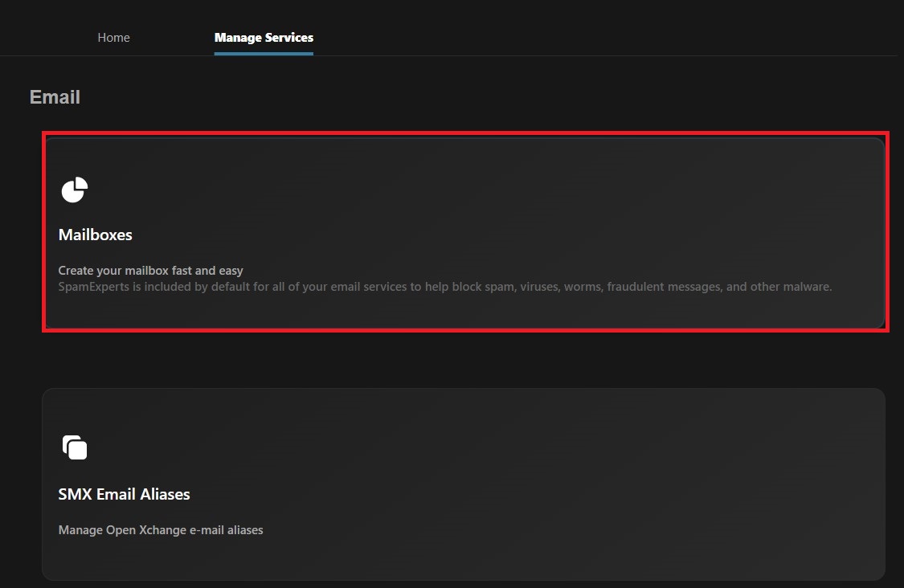Open the Mailboxes card title
Screen dimensions: 904x588
coord(95,235)
